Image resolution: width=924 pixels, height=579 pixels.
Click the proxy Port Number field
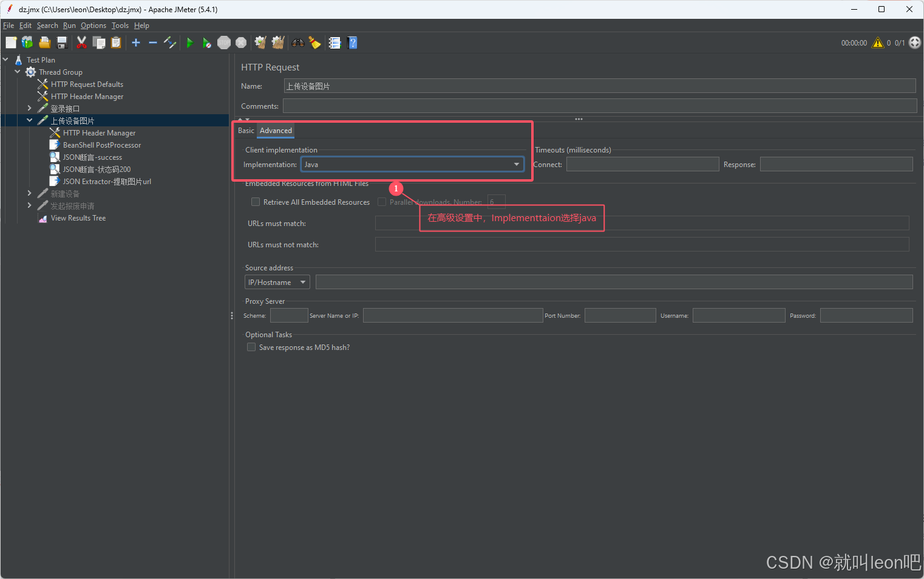620,315
